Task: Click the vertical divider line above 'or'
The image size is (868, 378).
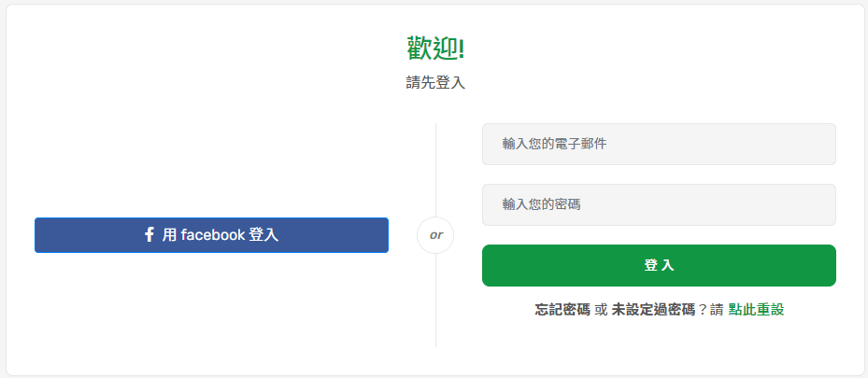Action: [435, 168]
